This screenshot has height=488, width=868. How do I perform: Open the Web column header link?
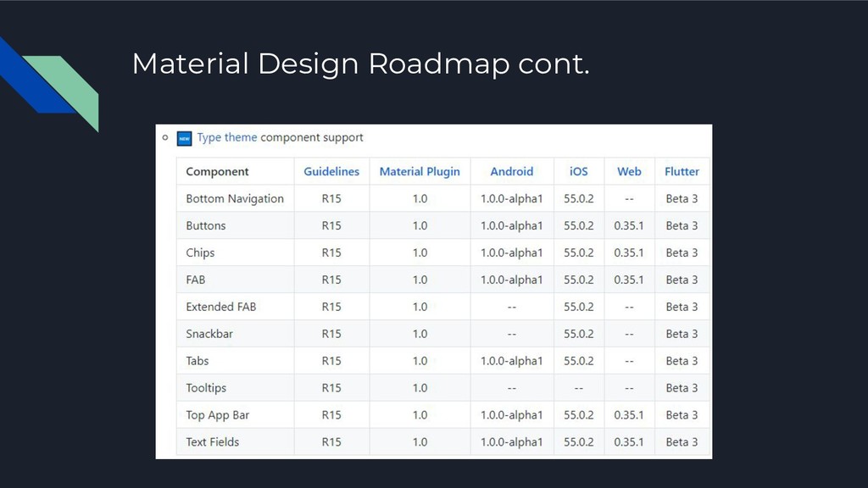click(629, 171)
